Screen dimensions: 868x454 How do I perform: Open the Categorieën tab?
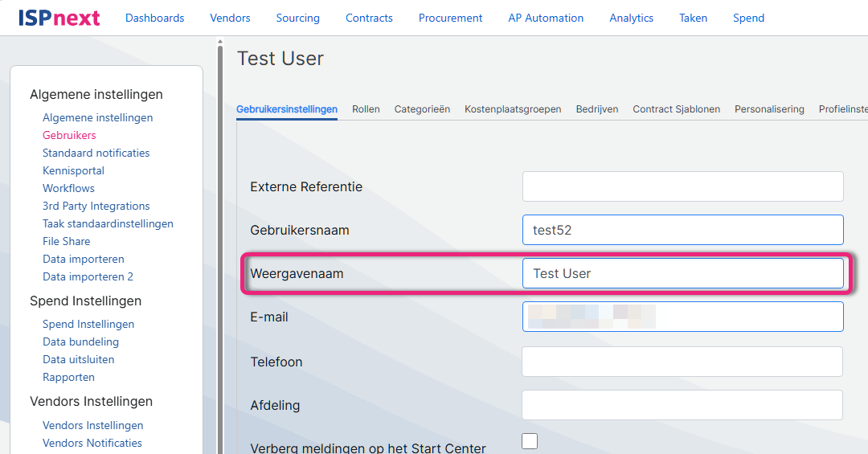click(x=422, y=109)
